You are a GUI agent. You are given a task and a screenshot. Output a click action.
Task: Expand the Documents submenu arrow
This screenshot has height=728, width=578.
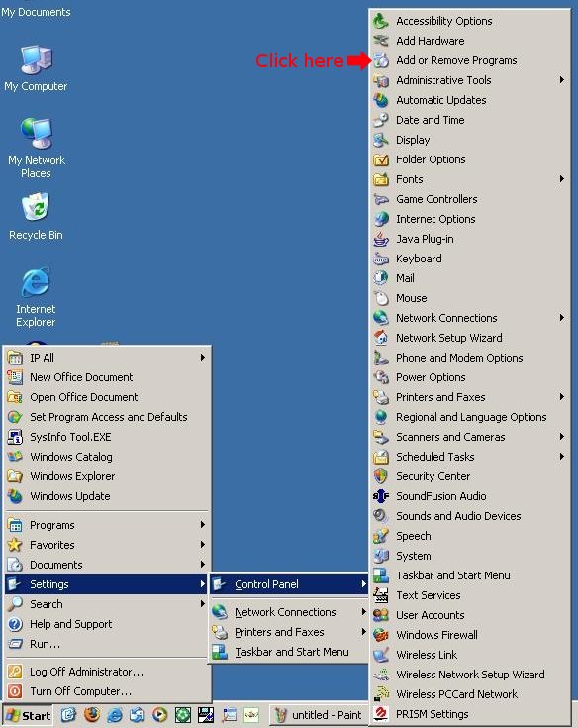pyautogui.click(x=203, y=565)
